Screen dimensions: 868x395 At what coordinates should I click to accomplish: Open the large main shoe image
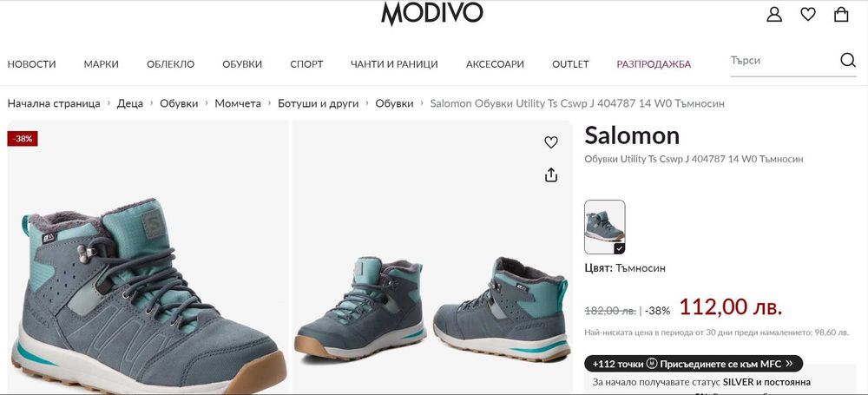[x=148, y=258]
